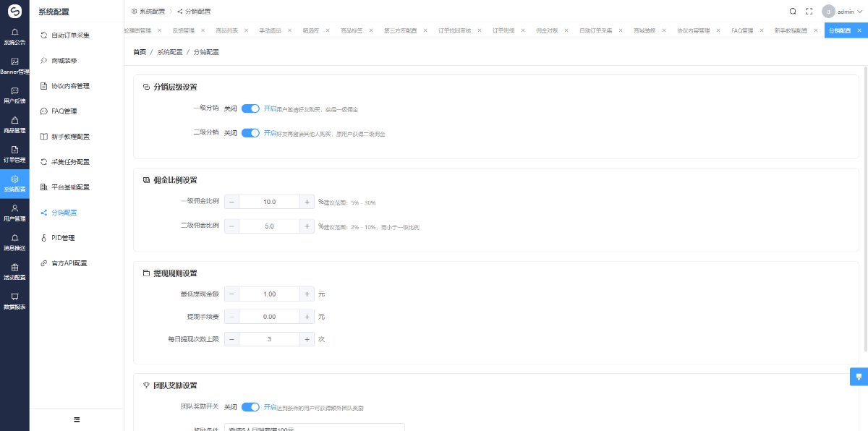Open 用户反馈 in the dark sidebar
This screenshot has height=431, width=868.
[14, 95]
